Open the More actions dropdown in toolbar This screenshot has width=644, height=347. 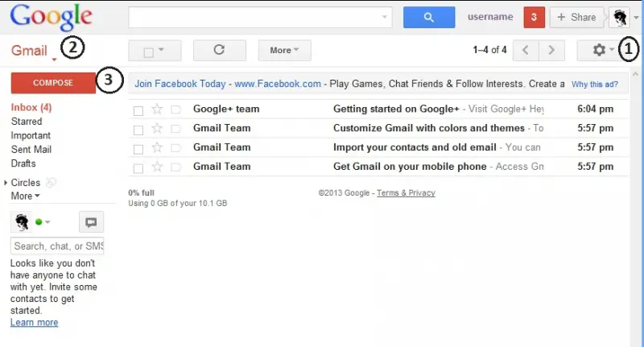tap(285, 50)
